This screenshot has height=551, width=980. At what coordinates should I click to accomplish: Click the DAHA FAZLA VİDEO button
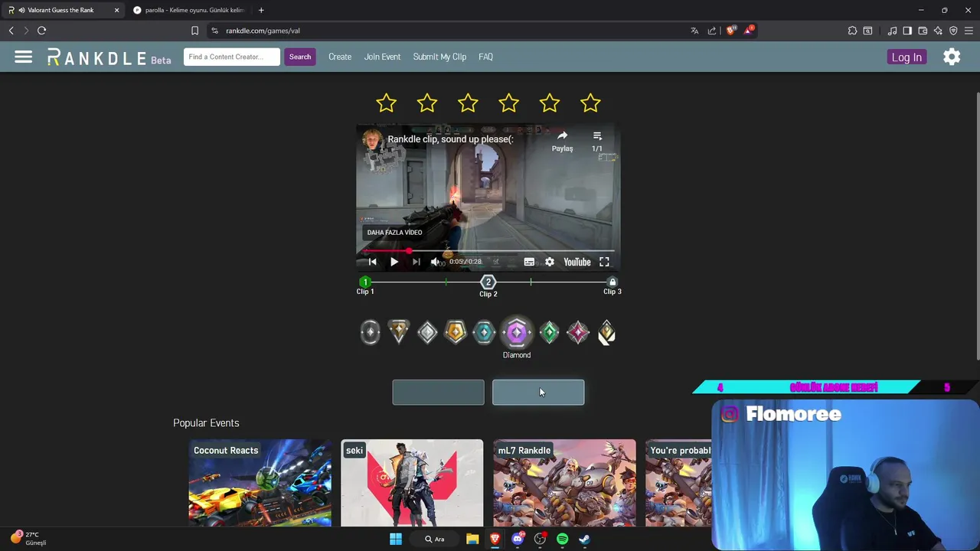394,233
